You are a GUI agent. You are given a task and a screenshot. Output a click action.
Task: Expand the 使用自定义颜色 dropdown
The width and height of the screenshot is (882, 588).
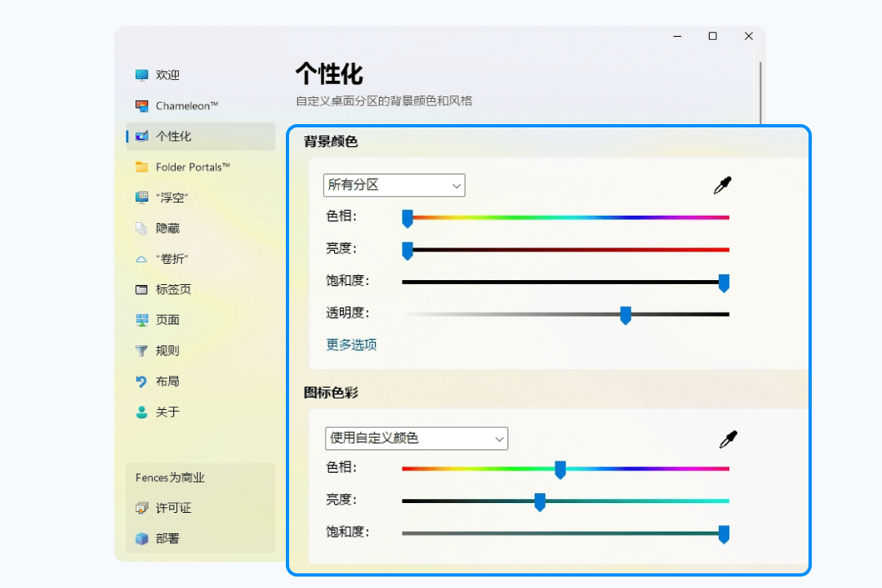(x=416, y=439)
